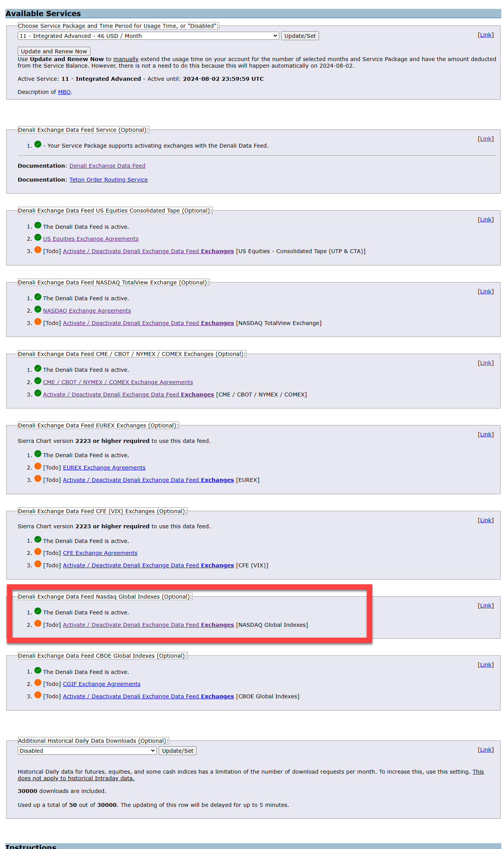
Task: Activate exchanges for NASDAQ TotalView Exchange
Action: click(x=148, y=323)
